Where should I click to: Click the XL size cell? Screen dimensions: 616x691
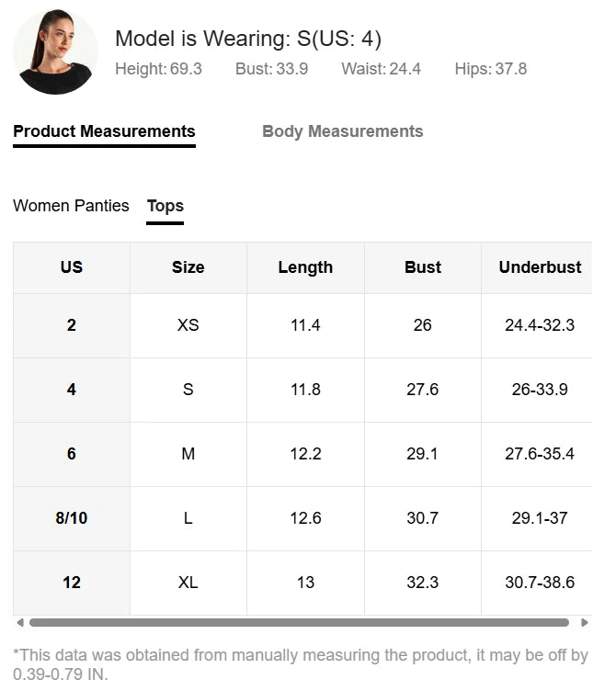point(188,583)
